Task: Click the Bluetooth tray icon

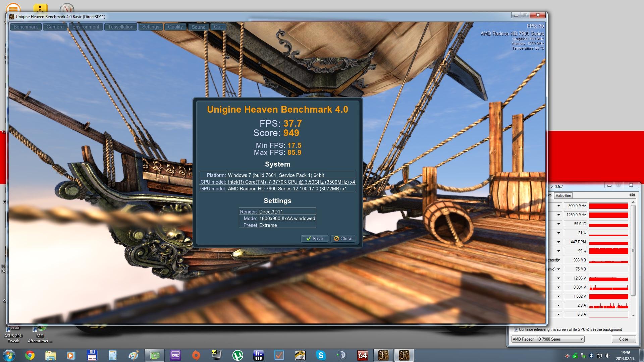Action: (x=591, y=356)
